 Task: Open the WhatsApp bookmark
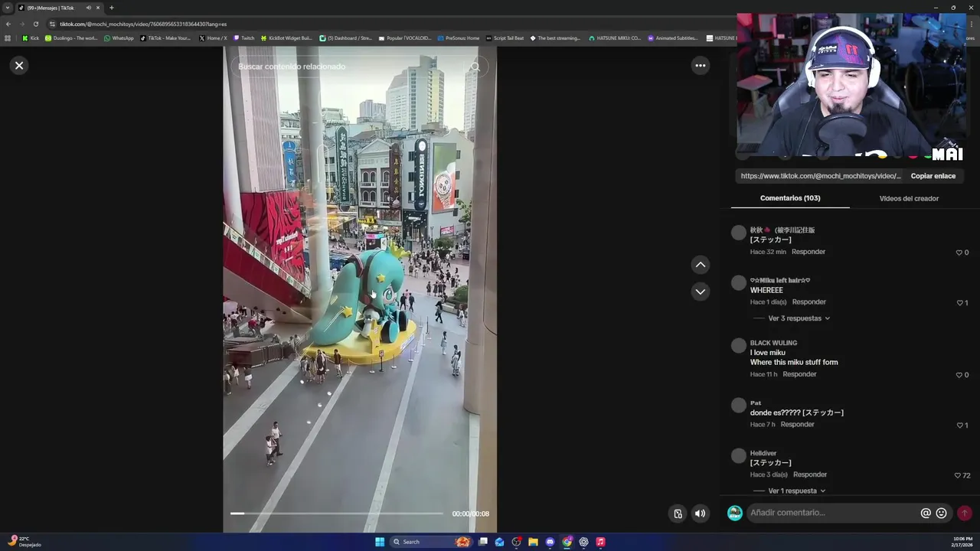119,37
